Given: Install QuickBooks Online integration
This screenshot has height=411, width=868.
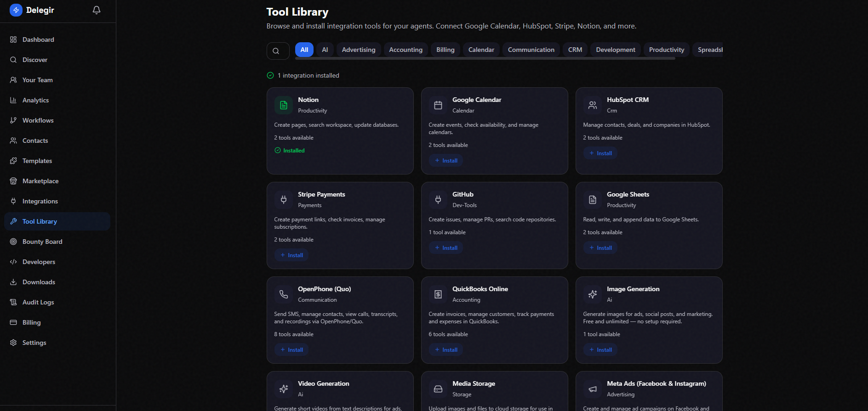Looking at the screenshot, I should tap(446, 350).
